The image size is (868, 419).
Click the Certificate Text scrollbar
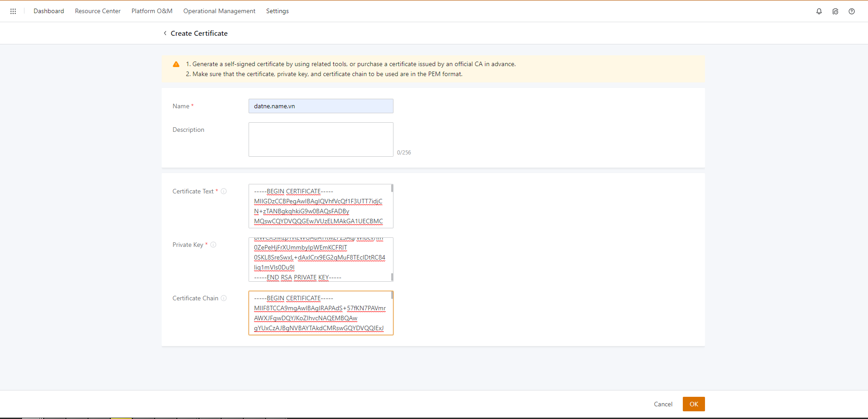click(x=392, y=188)
